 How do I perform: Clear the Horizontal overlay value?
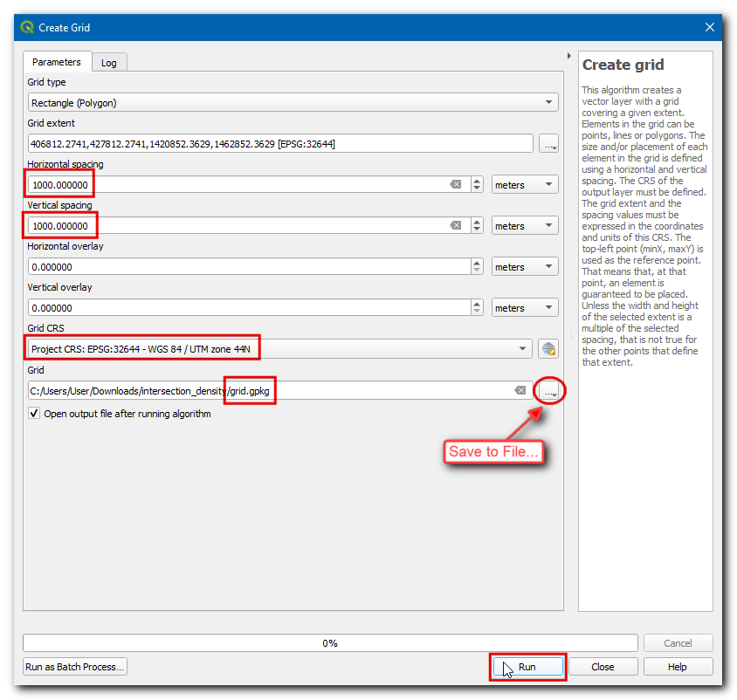456,267
